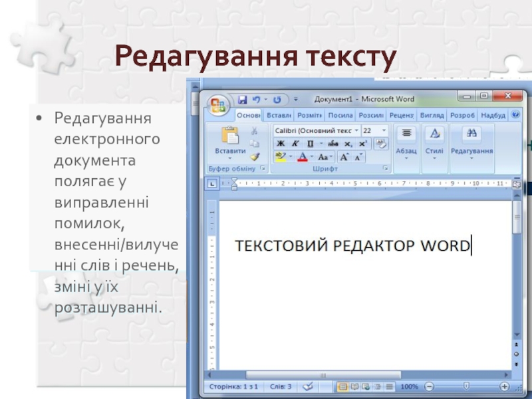The image size is (532, 399).
Task: Switch to Outline view
Action: (x=377, y=386)
